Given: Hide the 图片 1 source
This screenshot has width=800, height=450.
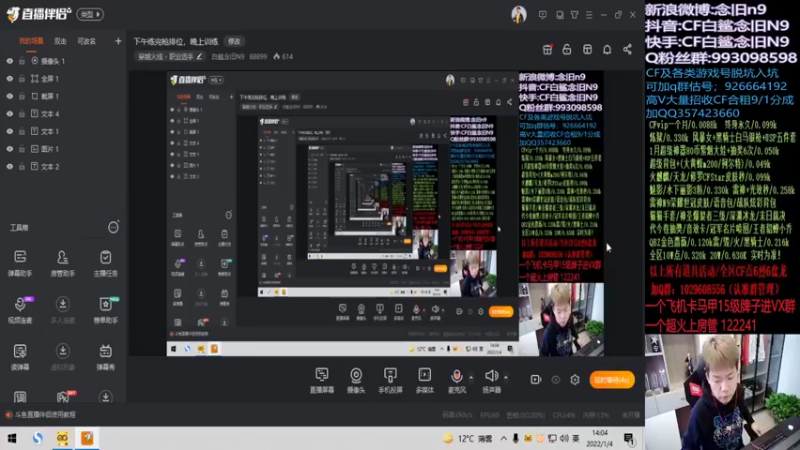Looking at the screenshot, I should click(10, 149).
